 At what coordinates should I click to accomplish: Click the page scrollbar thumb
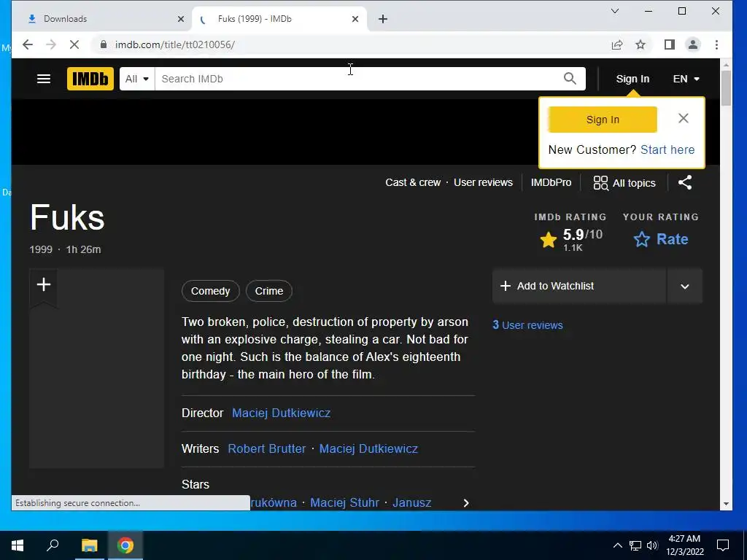pyautogui.click(x=726, y=88)
